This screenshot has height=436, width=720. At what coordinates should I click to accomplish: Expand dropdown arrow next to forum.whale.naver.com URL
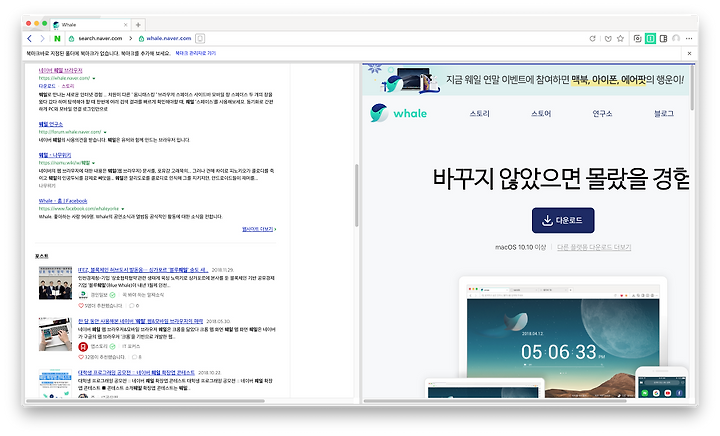[105, 132]
